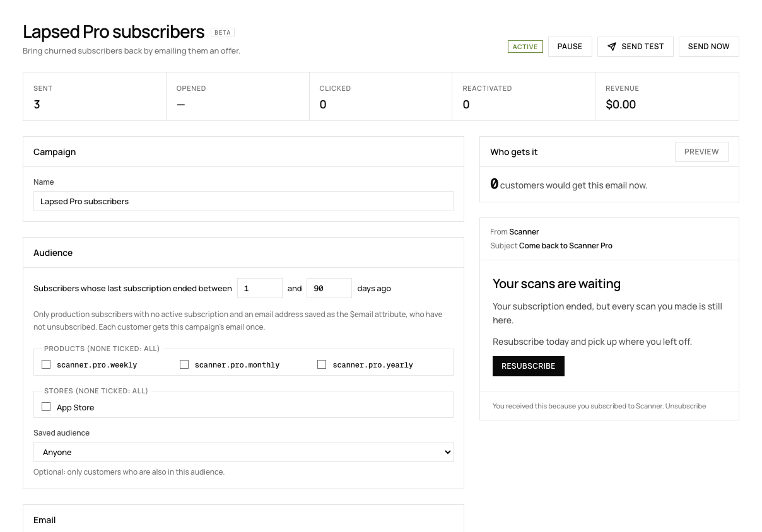Focus the campaign Name input field
This screenshot has height=532, width=762.
243,201
